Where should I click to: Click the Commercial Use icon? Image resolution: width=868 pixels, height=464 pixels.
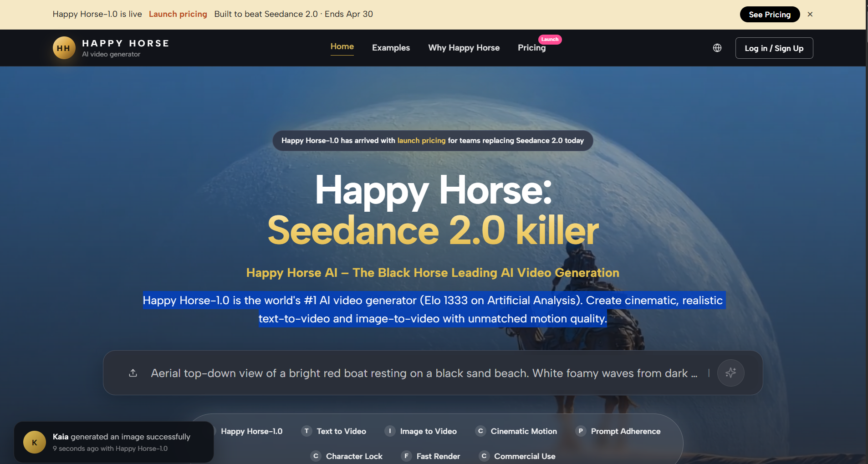pos(484,456)
